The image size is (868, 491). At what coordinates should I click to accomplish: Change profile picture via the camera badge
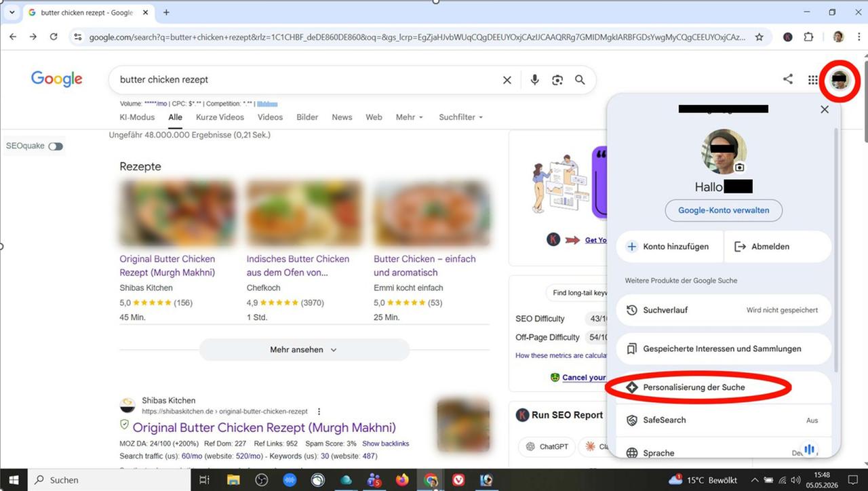click(x=740, y=167)
